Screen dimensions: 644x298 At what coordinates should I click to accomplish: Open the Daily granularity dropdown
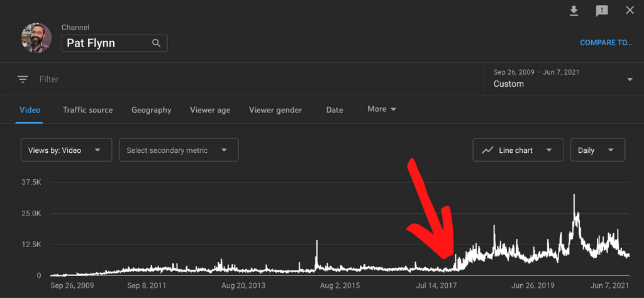coord(597,150)
